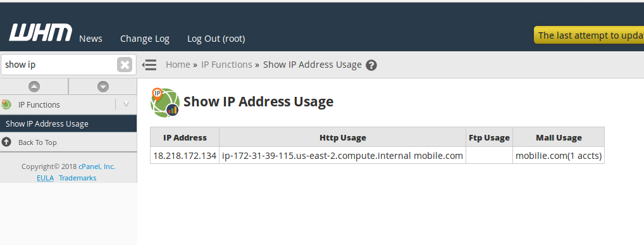The height and width of the screenshot is (245, 644).
Task: Click the yellow update attempt warning banner
Action: (x=589, y=35)
